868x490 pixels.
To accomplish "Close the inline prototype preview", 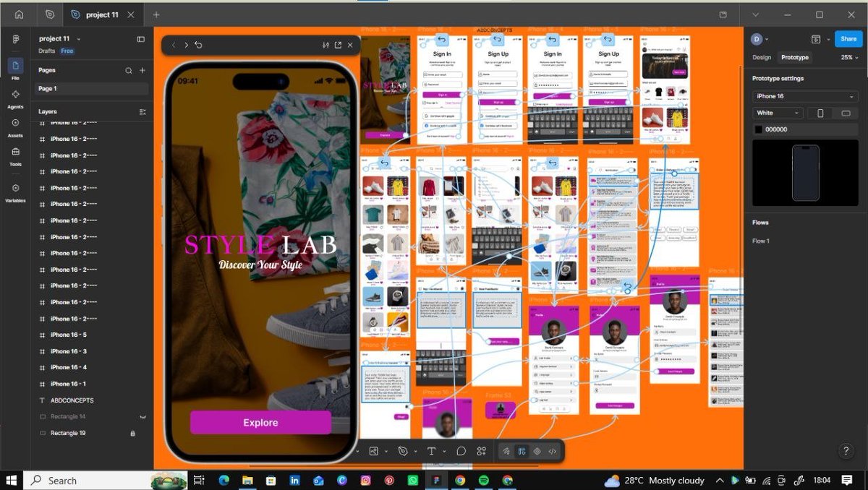I will click(x=350, y=45).
